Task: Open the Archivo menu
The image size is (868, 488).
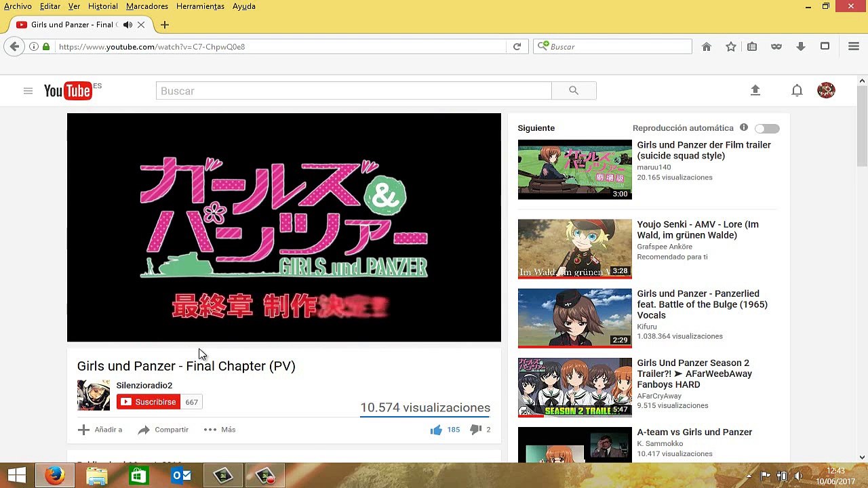Action: click(x=18, y=6)
